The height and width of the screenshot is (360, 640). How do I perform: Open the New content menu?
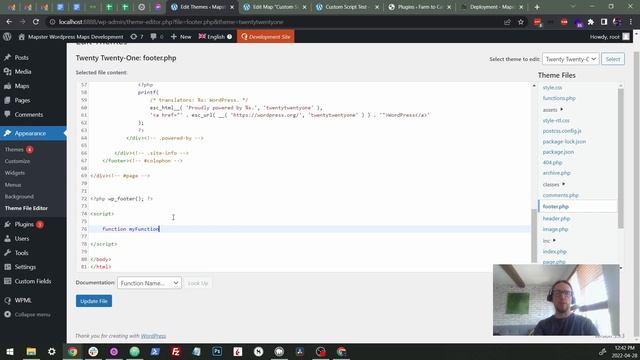(x=181, y=37)
